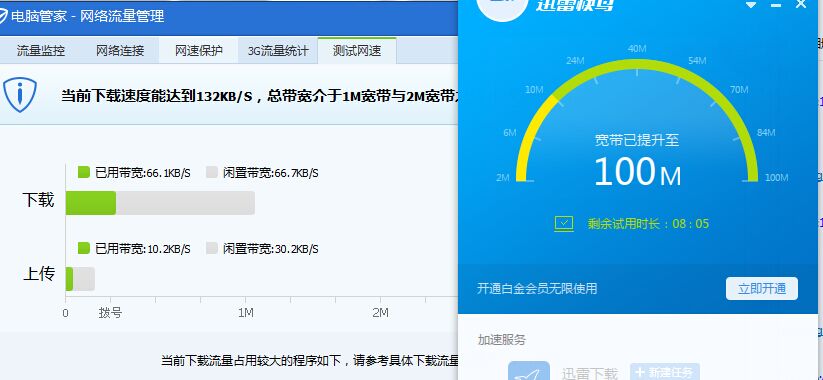This screenshot has height=380, width=823.
Task: Click the 下载 green used-bandwidth bar
Action: [91, 203]
